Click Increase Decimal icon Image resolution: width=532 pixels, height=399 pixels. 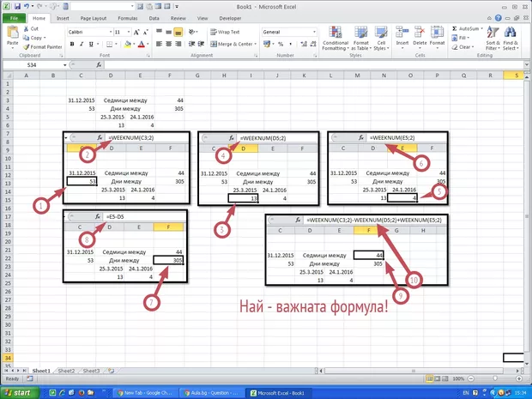pyautogui.click(x=304, y=44)
